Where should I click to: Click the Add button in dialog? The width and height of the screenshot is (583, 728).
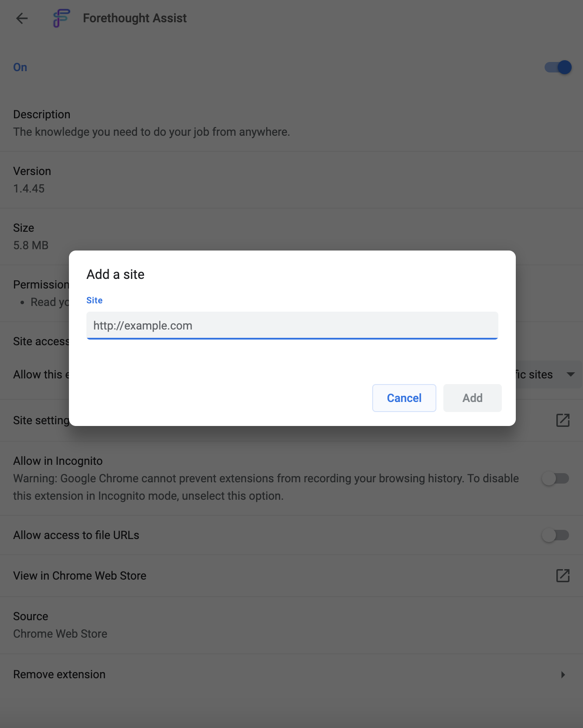pyautogui.click(x=473, y=398)
